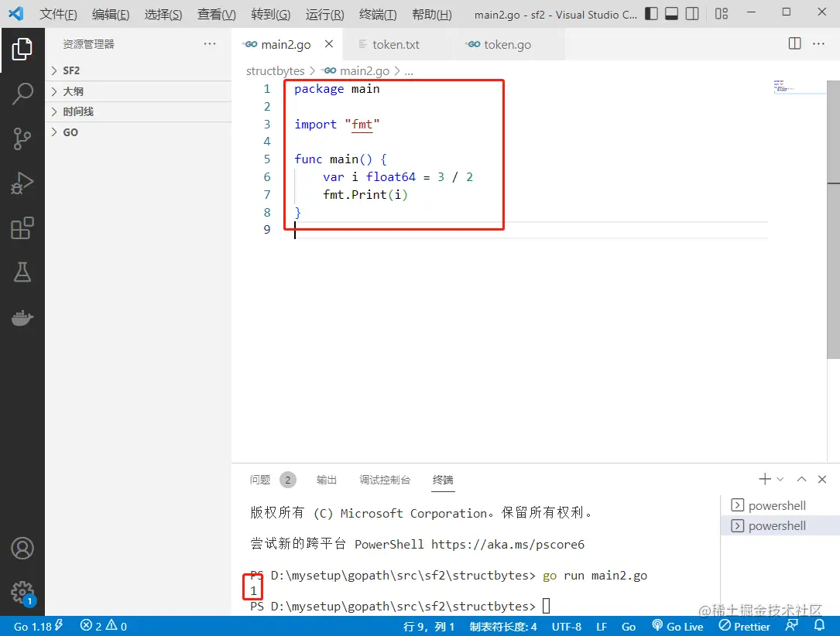Open the 帮助(H) menu

(432, 15)
